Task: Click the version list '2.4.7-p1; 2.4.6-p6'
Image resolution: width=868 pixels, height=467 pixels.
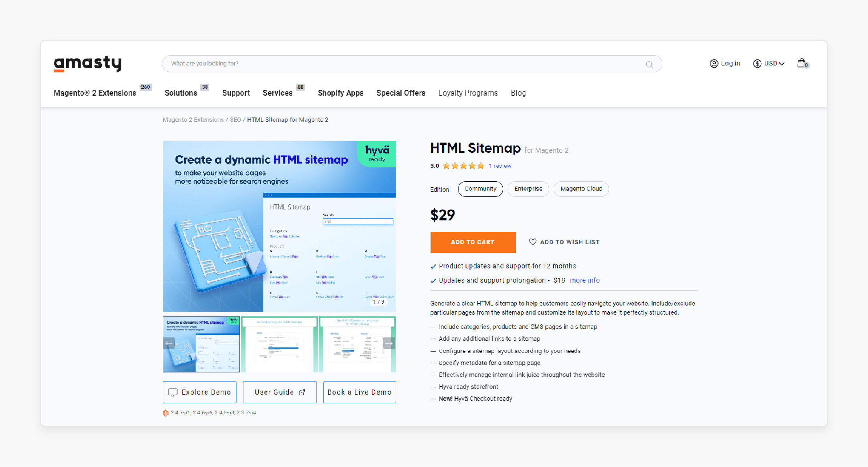Action: tap(214, 413)
